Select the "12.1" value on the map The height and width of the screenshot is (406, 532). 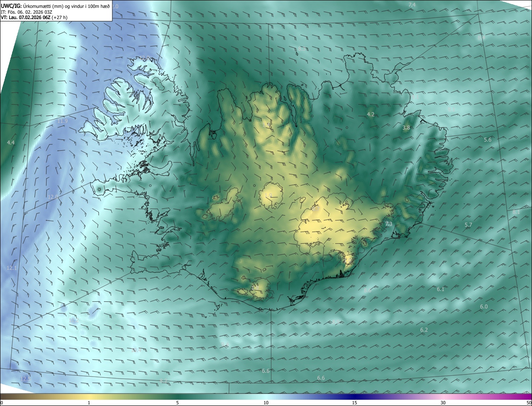tap(12, 268)
